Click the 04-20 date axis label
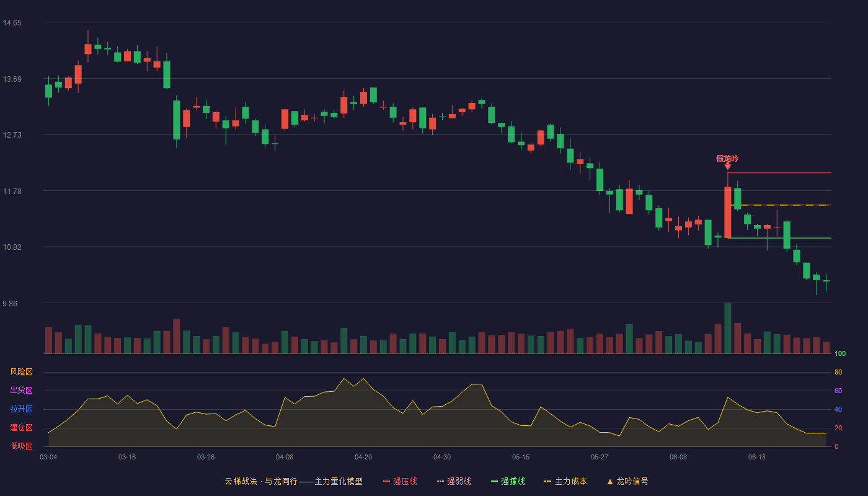868x496 pixels. click(363, 457)
